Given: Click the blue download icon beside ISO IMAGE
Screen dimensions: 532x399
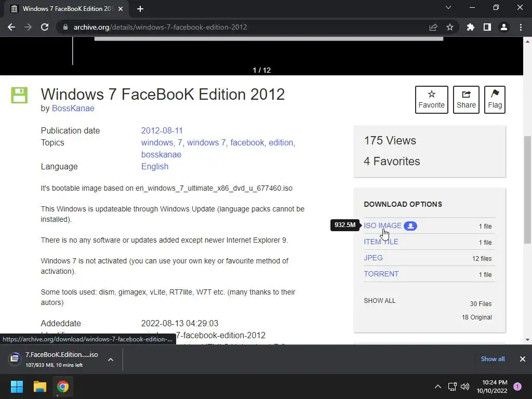Looking at the screenshot, I should 410,226.
